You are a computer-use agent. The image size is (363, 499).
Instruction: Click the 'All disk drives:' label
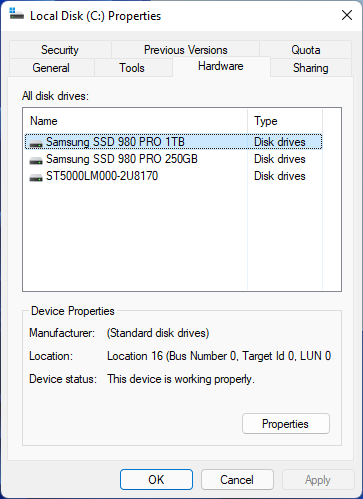pos(55,96)
